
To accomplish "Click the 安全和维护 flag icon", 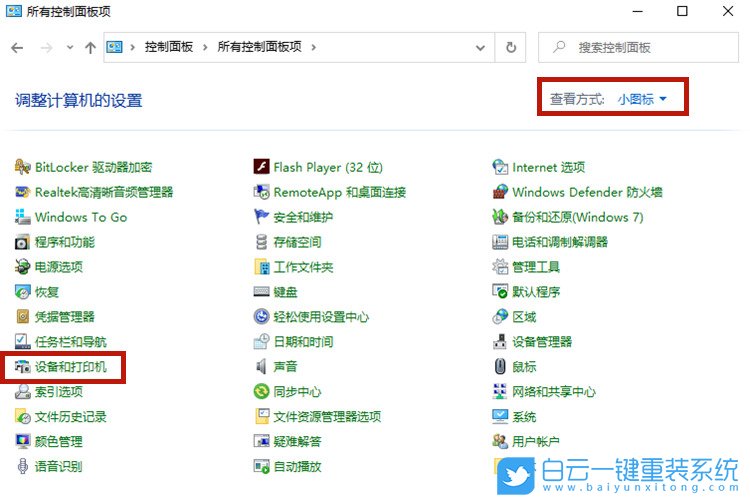I will [x=261, y=217].
